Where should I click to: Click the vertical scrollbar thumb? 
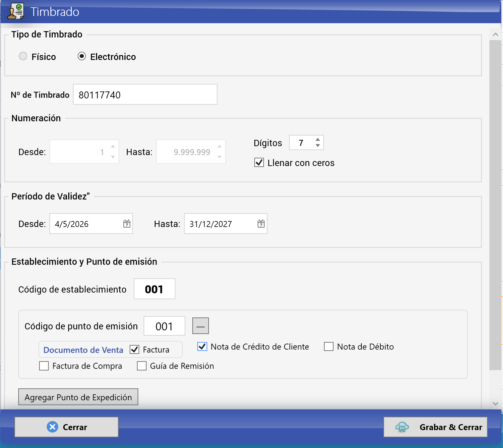coord(495,205)
